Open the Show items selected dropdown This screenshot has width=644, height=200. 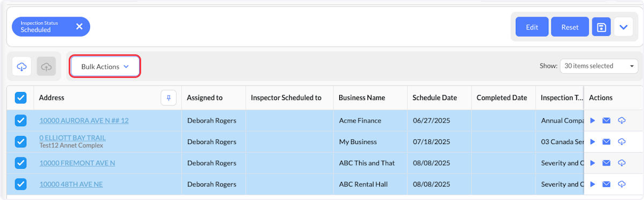599,66
